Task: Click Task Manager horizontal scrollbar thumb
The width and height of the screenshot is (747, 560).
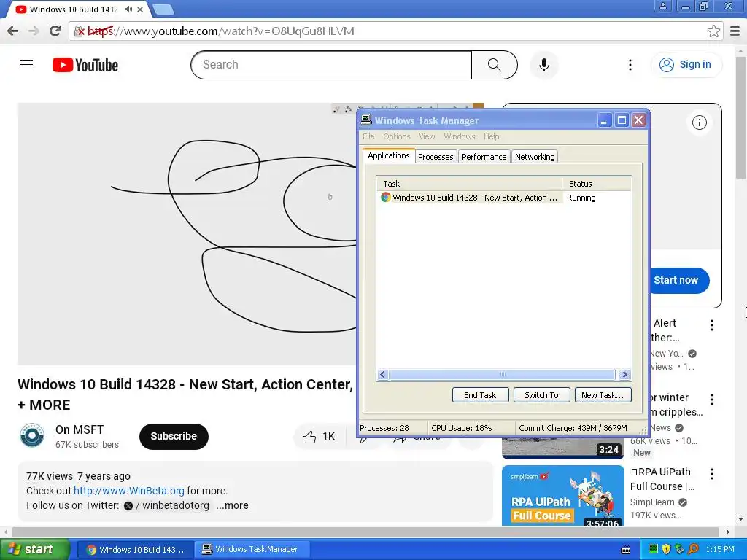Action: pos(502,375)
